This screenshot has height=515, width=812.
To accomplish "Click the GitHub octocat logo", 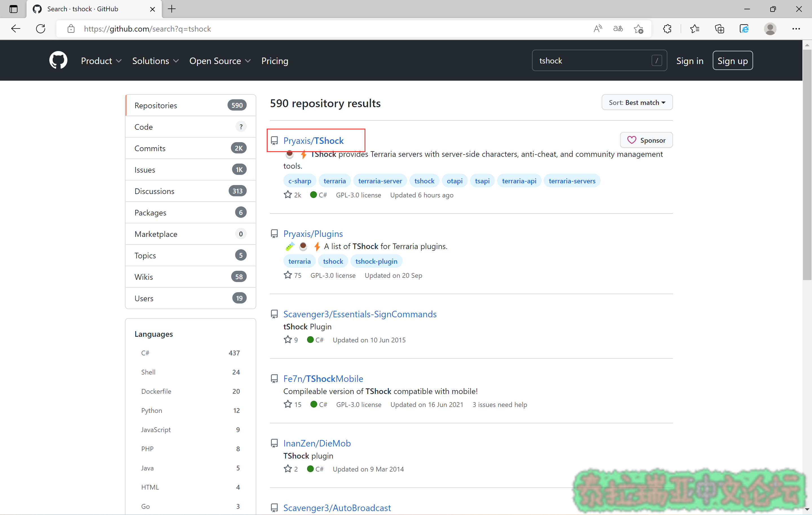I will click(58, 60).
